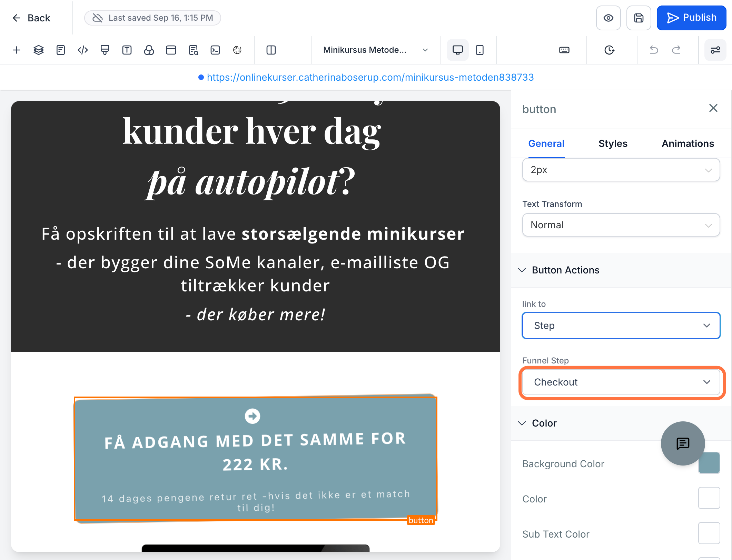Open the link to Step dropdown
This screenshot has width=732, height=560.
[x=621, y=326]
